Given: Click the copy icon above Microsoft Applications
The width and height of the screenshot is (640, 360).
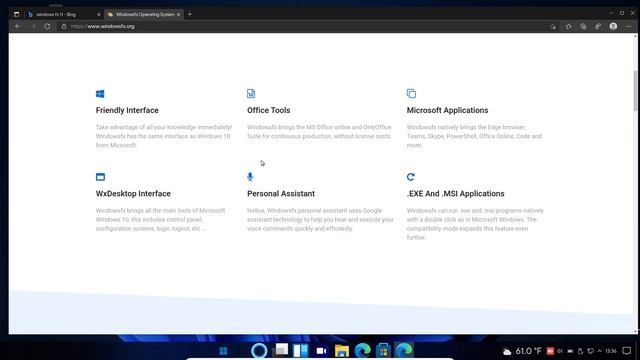Looking at the screenshot, I should point(411,93).
